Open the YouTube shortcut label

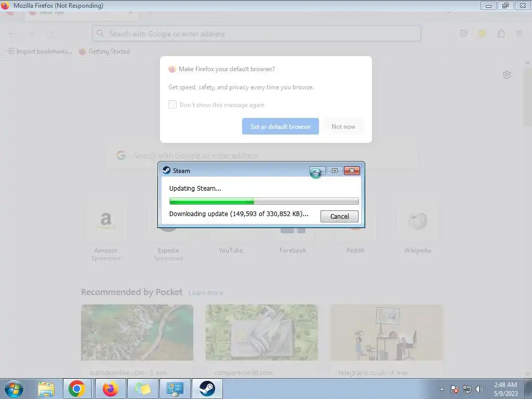(230, 250)
